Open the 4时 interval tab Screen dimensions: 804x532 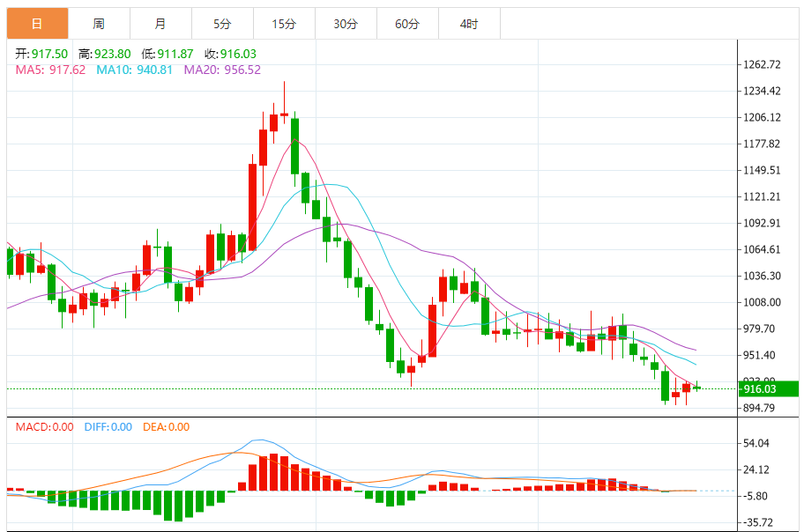[x=469, y=24]
